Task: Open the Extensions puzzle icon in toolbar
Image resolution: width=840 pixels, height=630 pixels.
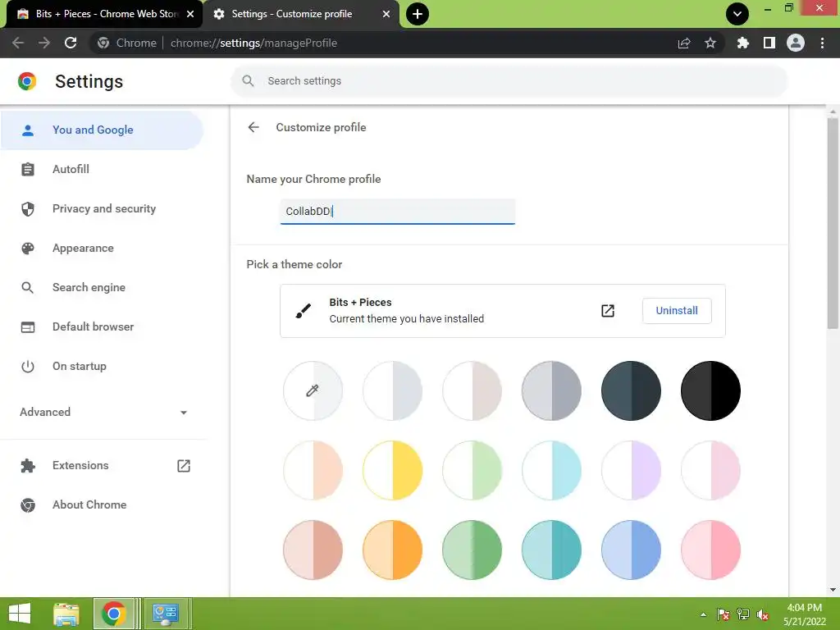Action: [743, 43]
